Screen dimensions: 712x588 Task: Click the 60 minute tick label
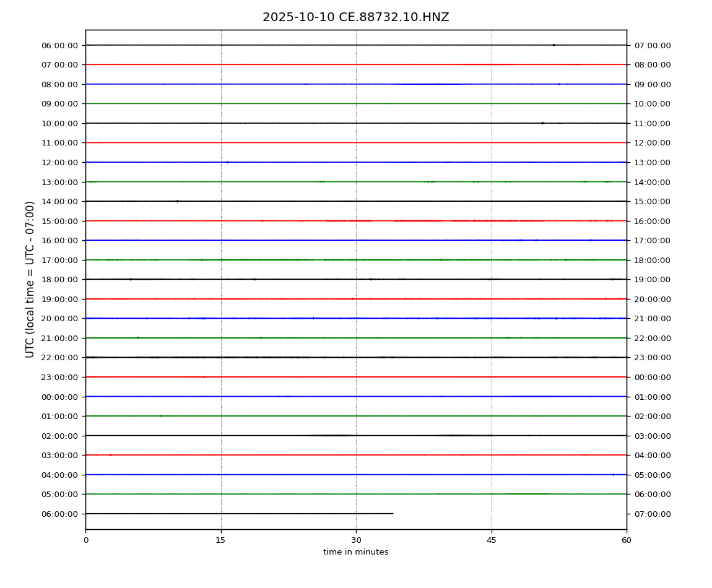click(x=627, y=540)
